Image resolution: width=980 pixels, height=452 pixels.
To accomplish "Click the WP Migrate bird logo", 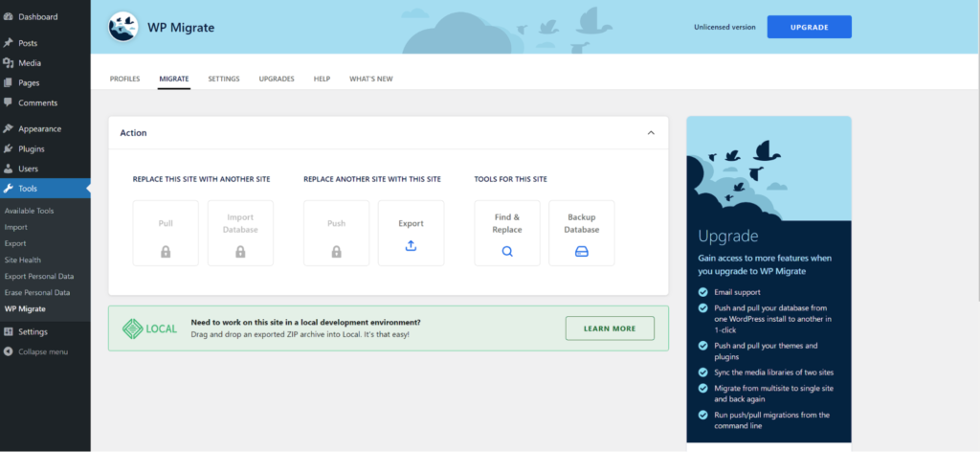I will tap(122, 27).
